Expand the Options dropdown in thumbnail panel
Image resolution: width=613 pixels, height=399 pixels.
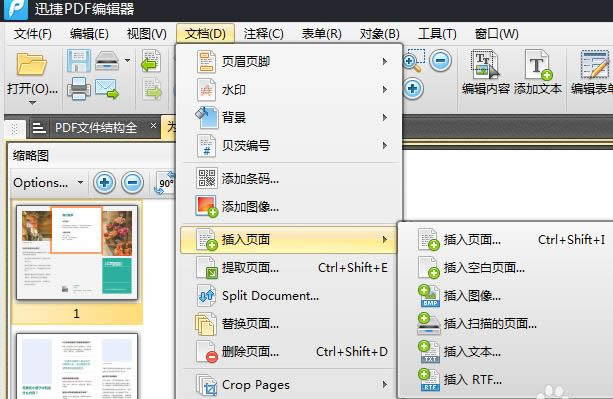click(x=48, y=183)
